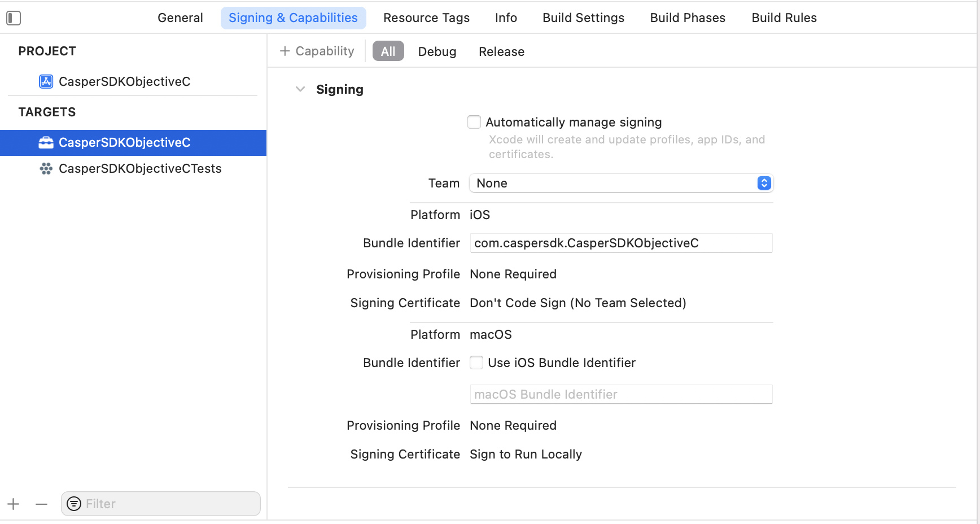Click the Team selector stepper arrows

[764, 183]
